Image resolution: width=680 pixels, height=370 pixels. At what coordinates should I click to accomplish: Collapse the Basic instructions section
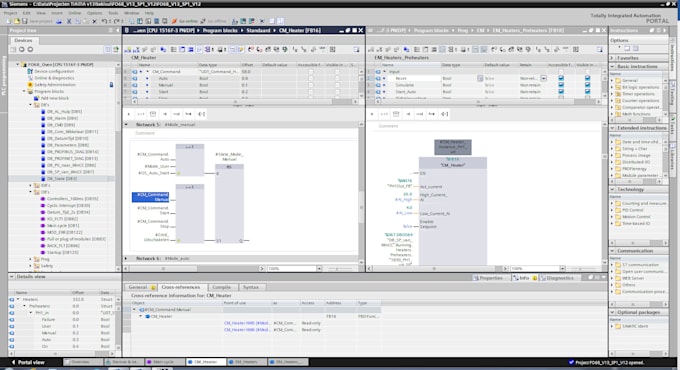[x=612, y=66]
